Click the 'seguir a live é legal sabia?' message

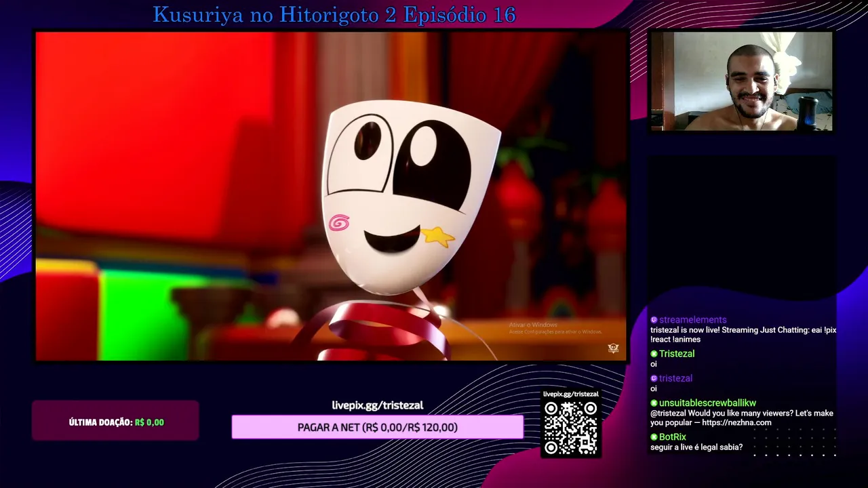[696, 447]
